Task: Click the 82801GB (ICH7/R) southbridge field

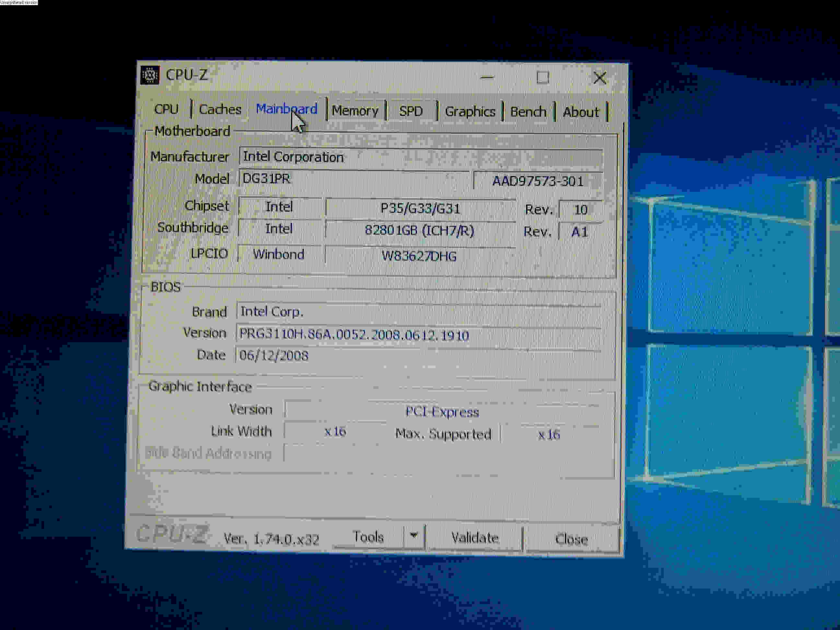Action: click(420, 230)
